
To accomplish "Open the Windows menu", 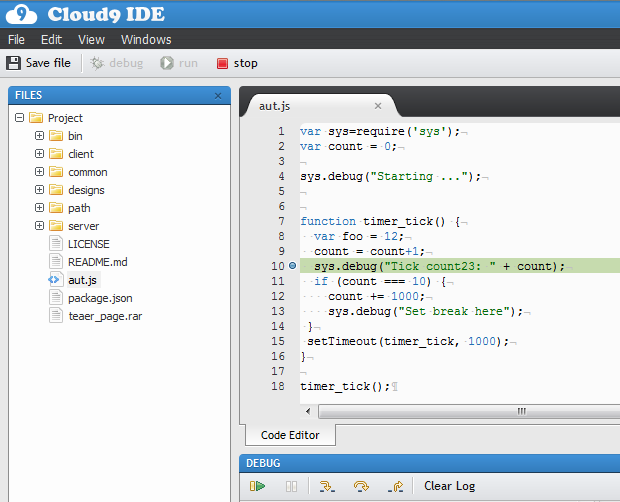I will point(146,40).
